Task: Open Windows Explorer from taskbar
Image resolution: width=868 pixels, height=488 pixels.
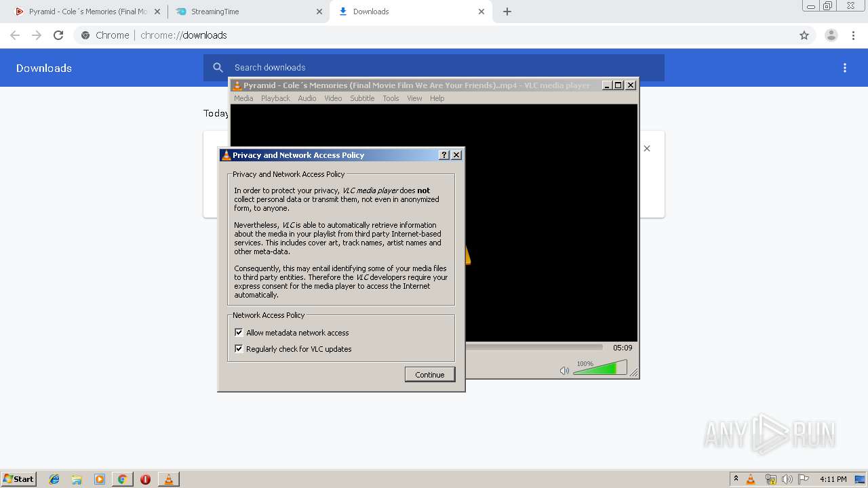Action: 77,479
